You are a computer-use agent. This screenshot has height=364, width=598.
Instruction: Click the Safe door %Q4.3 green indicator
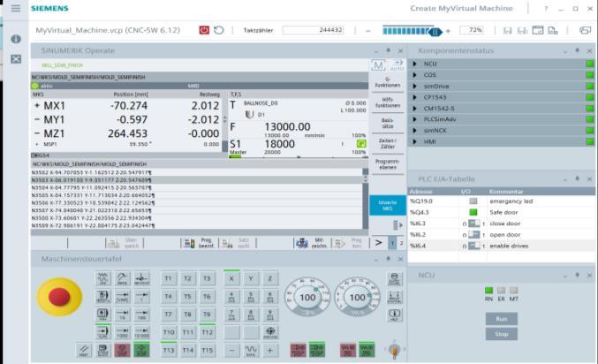pos(473,212)
